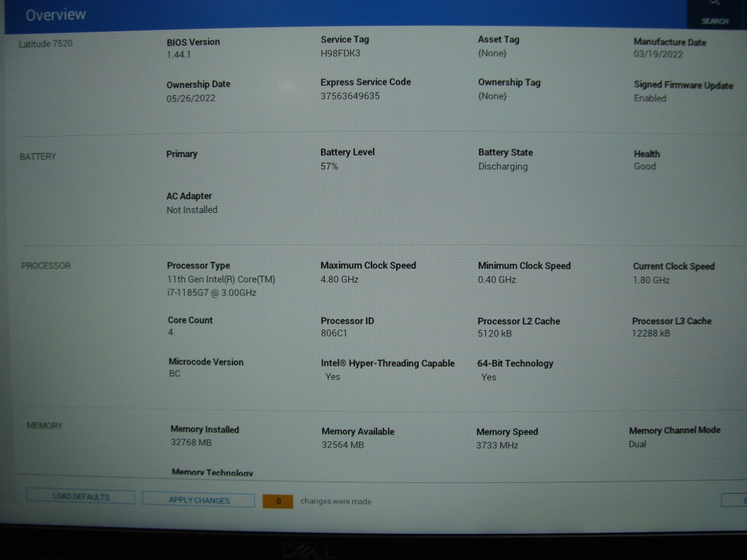Click Processor L2 Cache 5120 kB

tap(494, 334)
